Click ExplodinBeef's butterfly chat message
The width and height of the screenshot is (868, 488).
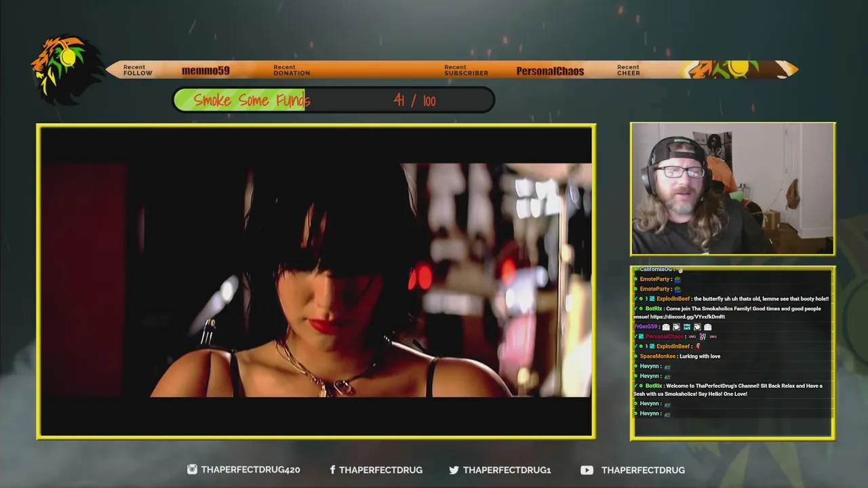761,299
